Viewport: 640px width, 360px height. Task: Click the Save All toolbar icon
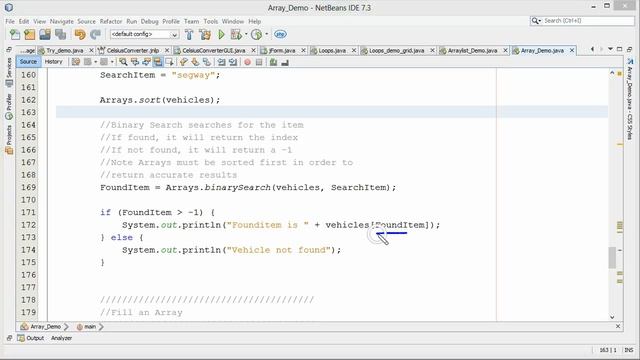point(60,34)
